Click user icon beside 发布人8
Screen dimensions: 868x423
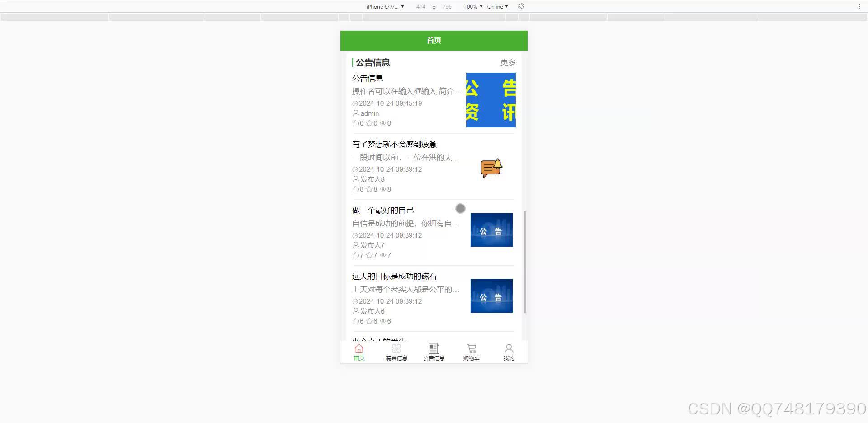356,179
